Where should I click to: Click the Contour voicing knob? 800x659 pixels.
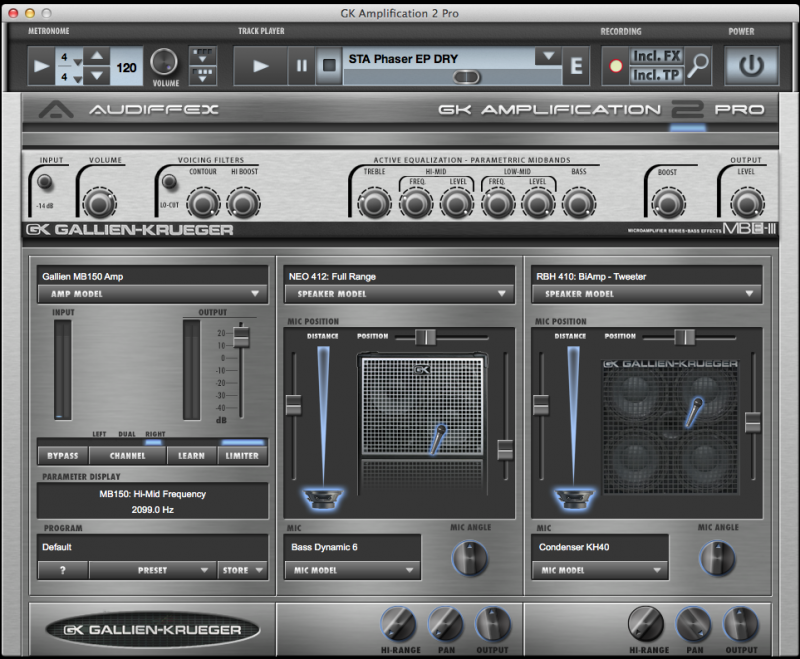click(203, 204)
